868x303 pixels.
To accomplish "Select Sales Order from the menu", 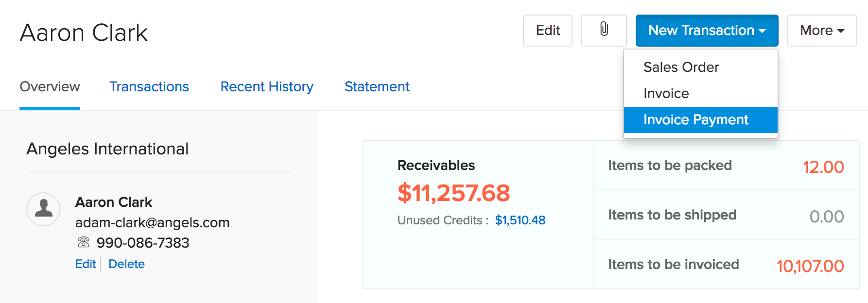I will 681,67.
